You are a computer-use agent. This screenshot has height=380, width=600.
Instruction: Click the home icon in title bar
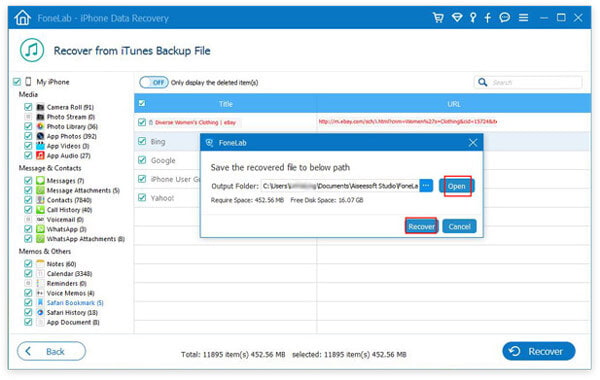22,18
